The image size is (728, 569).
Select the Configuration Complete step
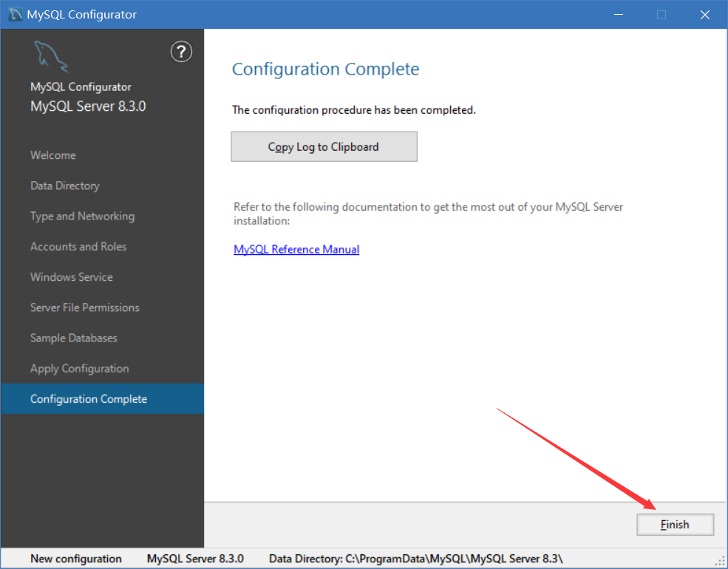(x=102, y=399)
